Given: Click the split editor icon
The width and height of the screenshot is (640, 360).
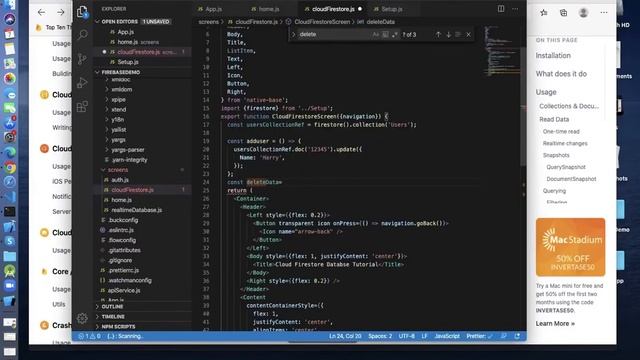Looking at the screenshot, I should [501, 9].
